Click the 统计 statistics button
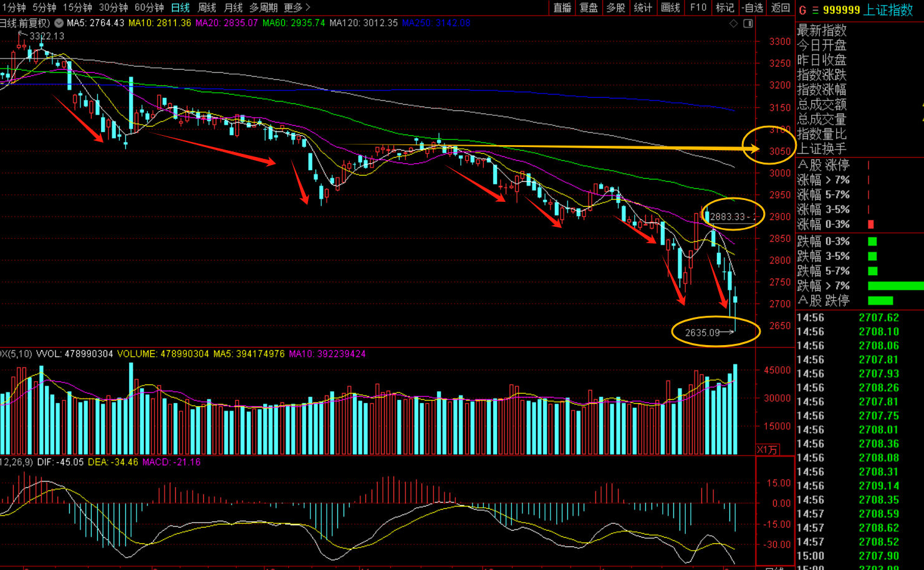Image resolution: width=924 pixels, height=570 pixels. click(x=643, y=7)
